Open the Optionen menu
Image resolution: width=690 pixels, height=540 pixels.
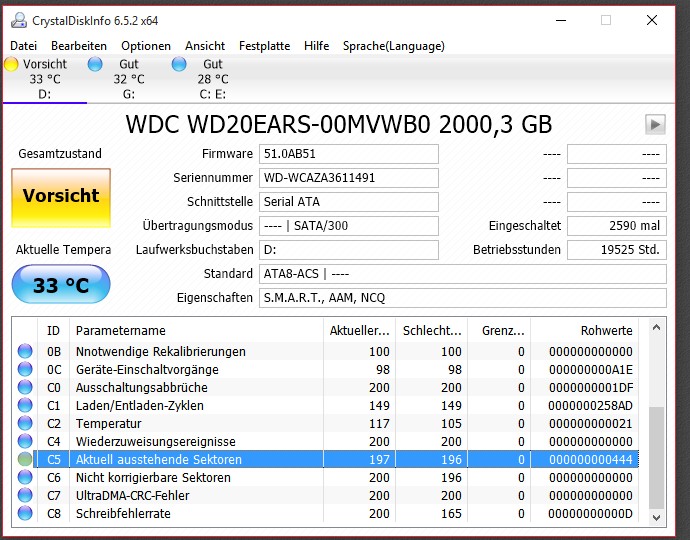pyautogui.click(x=146, y=46)
